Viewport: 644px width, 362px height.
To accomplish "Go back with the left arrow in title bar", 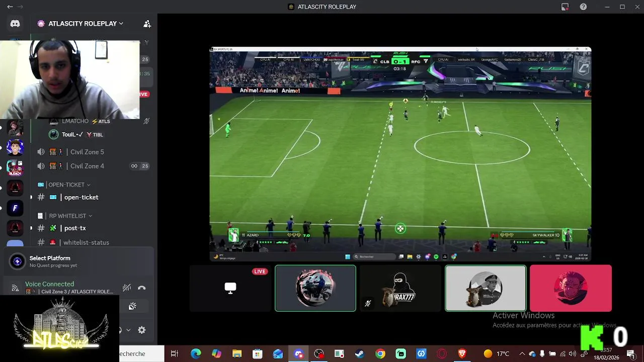I will 10,7.
